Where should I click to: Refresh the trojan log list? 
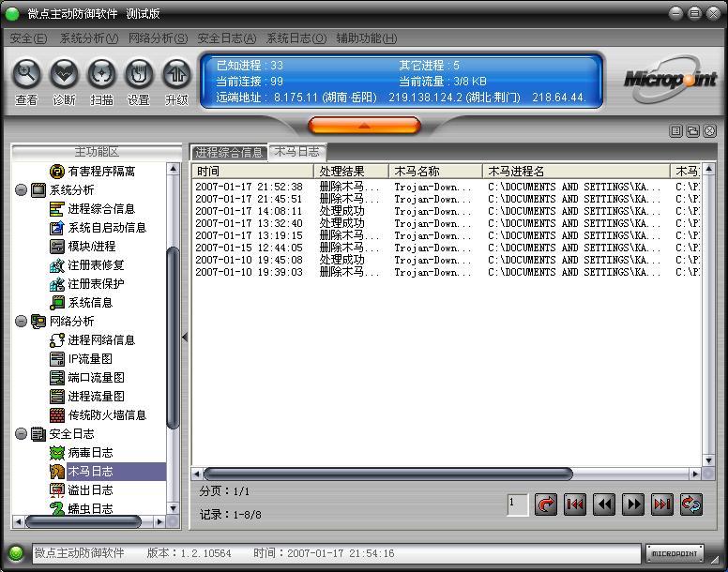click(x=691, y=504)
